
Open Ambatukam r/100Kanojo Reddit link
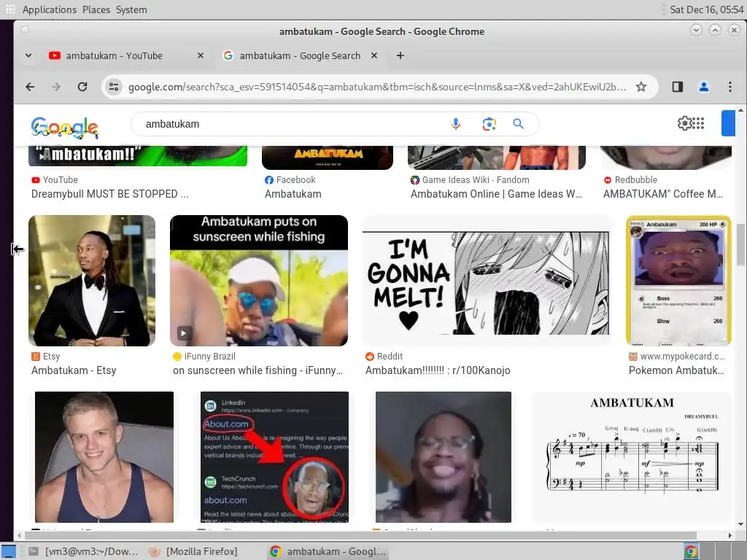[x=438, y=370]
